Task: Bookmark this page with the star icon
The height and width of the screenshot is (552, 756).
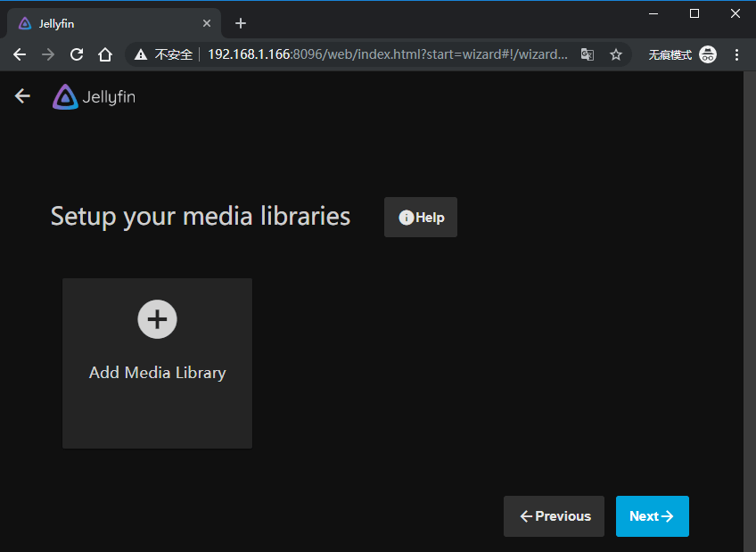Action: point(615,54)
